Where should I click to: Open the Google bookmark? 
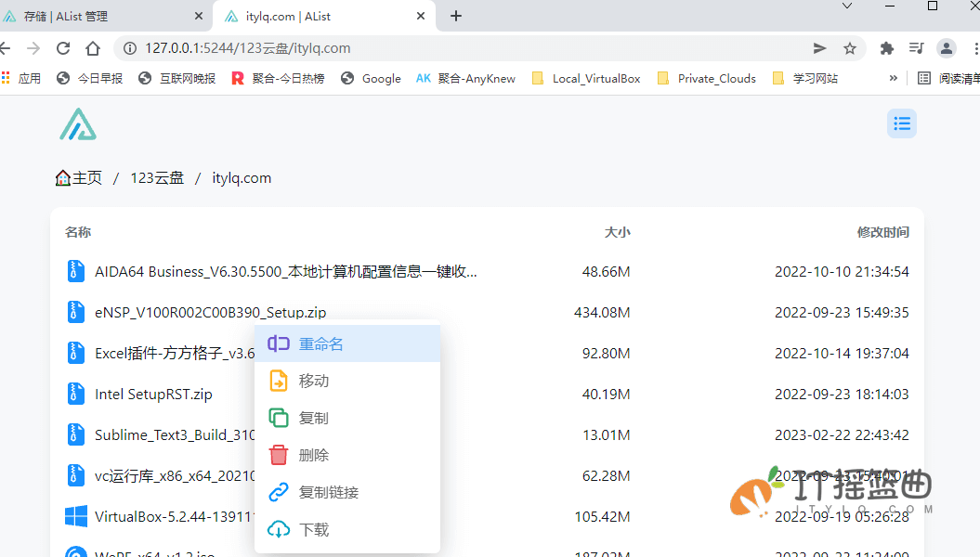381,78
